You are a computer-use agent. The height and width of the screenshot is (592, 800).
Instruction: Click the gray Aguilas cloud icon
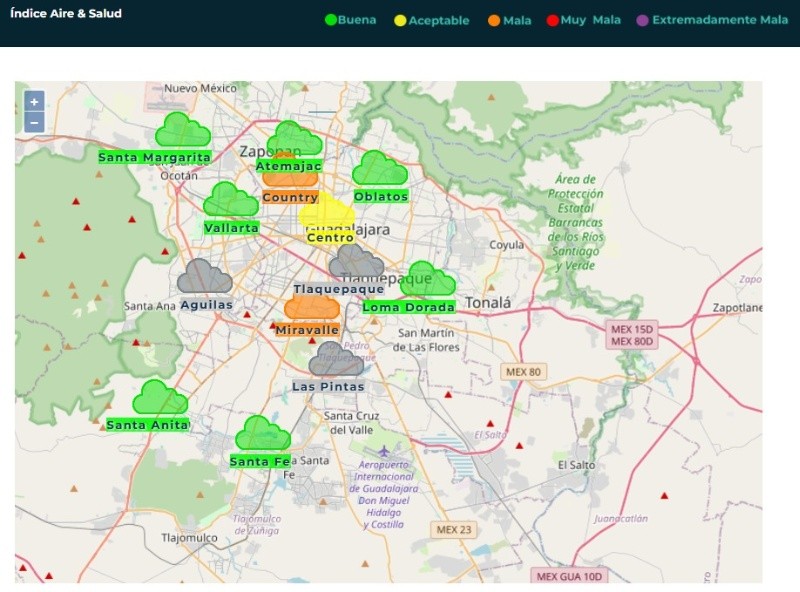205,277
